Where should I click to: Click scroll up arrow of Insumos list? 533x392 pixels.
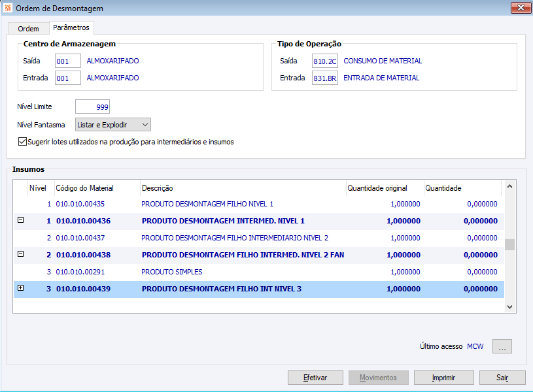coord(509,186)
